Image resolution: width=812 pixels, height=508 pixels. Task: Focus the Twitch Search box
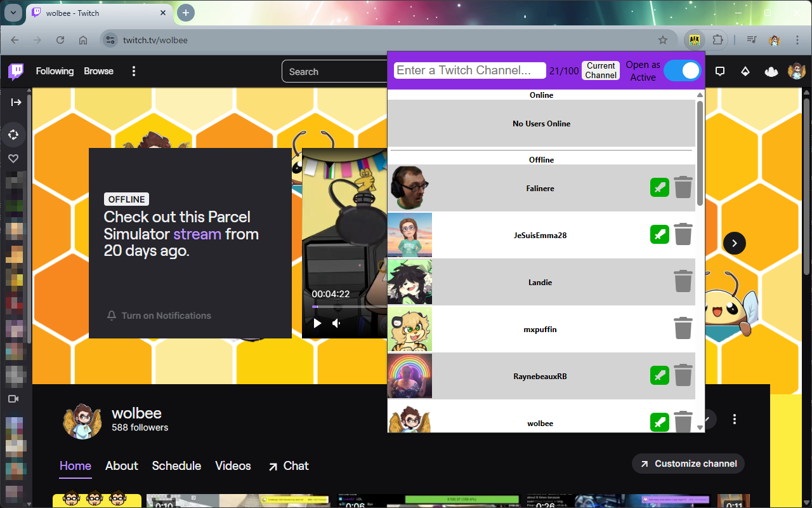point(334,71)
